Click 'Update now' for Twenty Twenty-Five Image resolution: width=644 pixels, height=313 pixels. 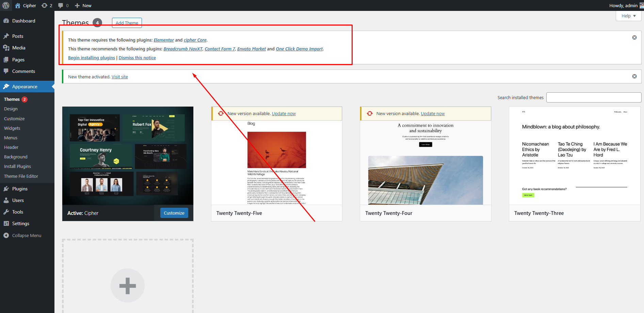coord(284,114)
